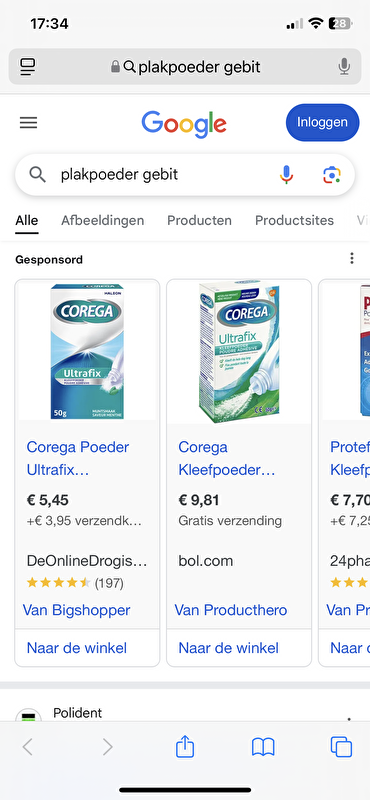
Task: Open Safari page settings reader icon
Action: click(x=28, y=66)
